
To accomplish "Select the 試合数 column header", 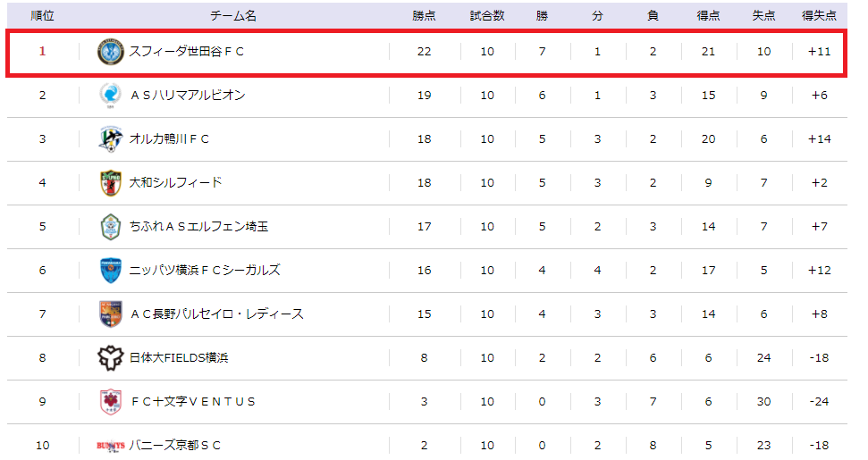I will click(487, 16).
